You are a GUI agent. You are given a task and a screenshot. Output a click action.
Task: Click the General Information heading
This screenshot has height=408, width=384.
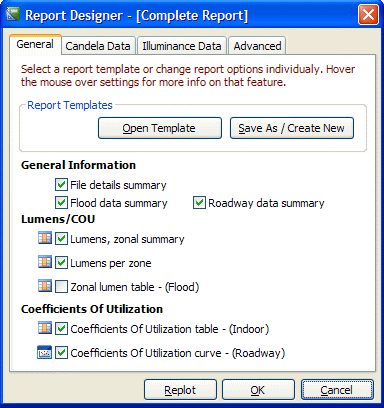[x=78, y=165]
